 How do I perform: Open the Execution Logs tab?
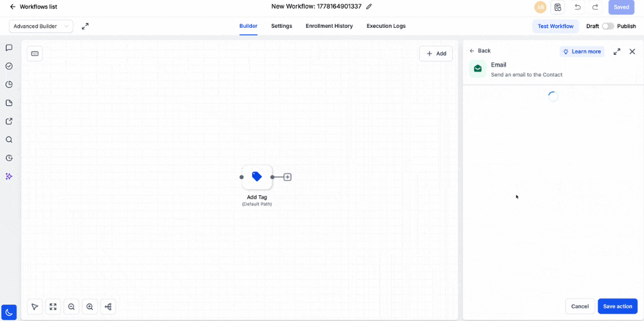pos(386,26)
